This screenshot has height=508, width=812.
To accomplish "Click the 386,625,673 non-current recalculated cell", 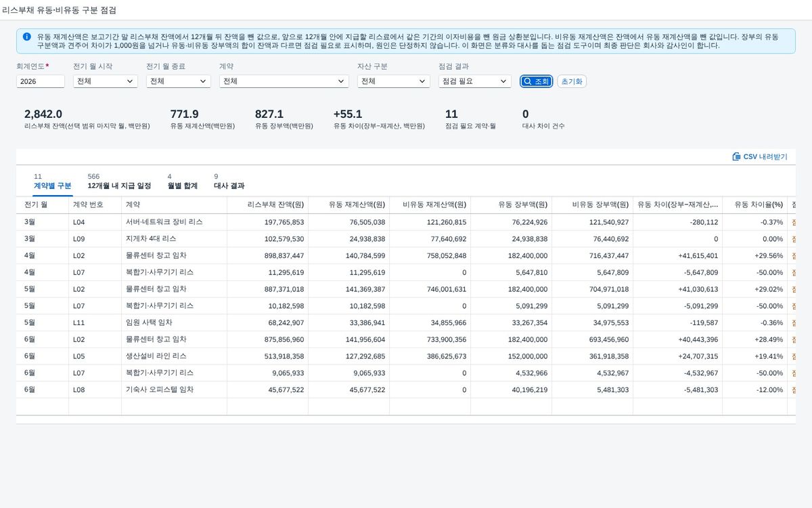I will (430, 356).
